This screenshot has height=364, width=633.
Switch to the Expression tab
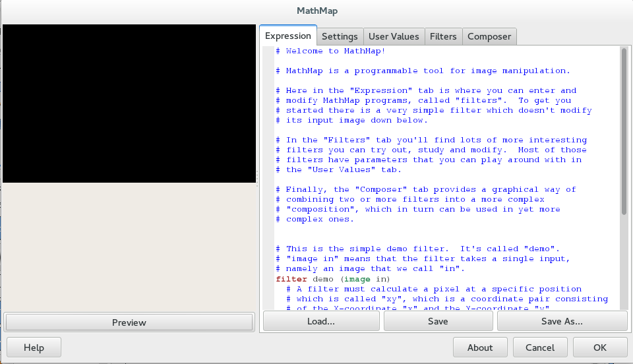click(x=288, y=36)
